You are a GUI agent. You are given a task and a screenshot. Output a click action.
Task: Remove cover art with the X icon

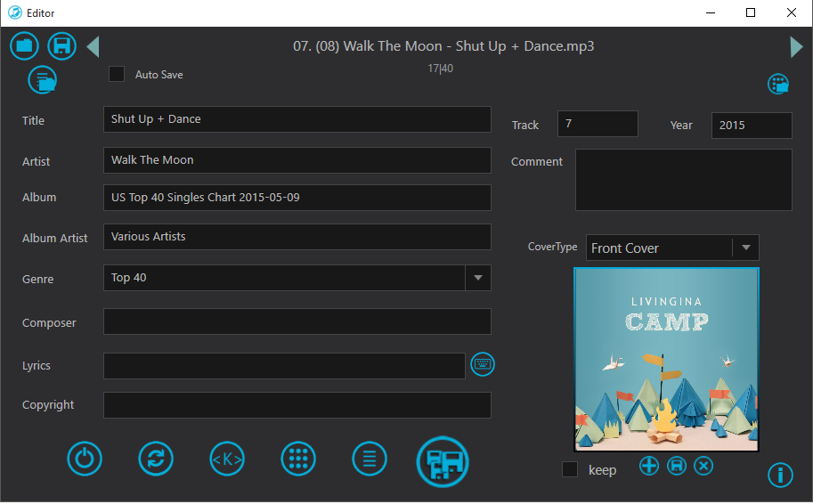pyautogui.click(x=703, y=466)
